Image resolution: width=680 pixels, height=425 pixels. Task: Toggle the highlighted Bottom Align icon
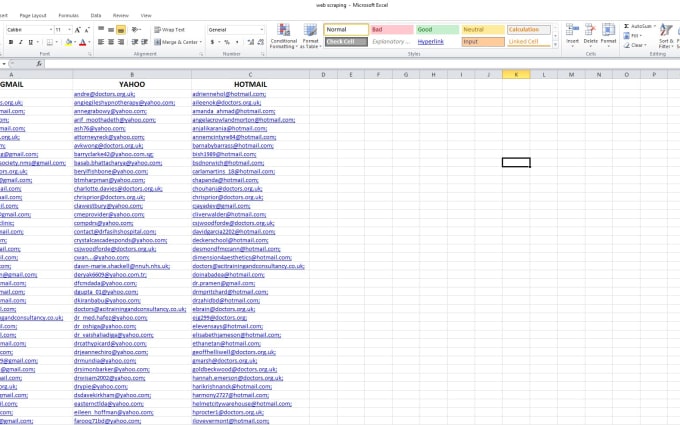pyautogui.click(x=121, y=29)
